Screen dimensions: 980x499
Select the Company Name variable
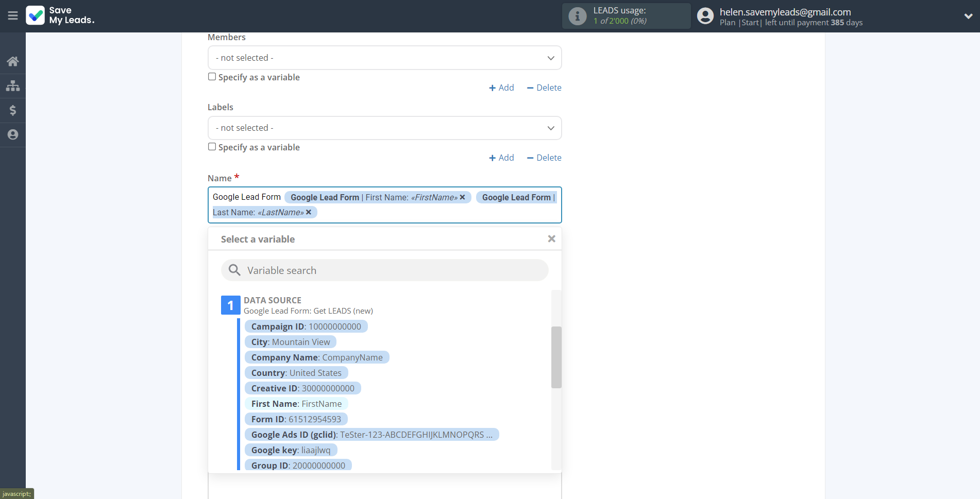(x=317, y=357)
